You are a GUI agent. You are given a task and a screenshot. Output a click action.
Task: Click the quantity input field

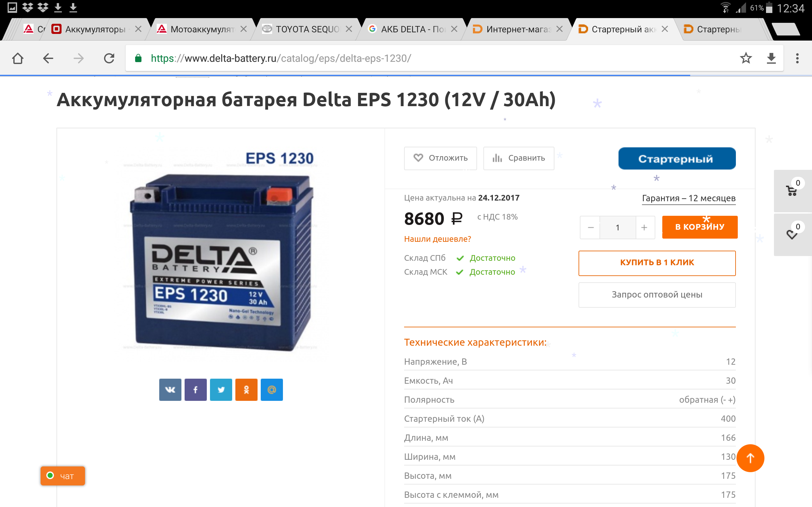point(617,228)
